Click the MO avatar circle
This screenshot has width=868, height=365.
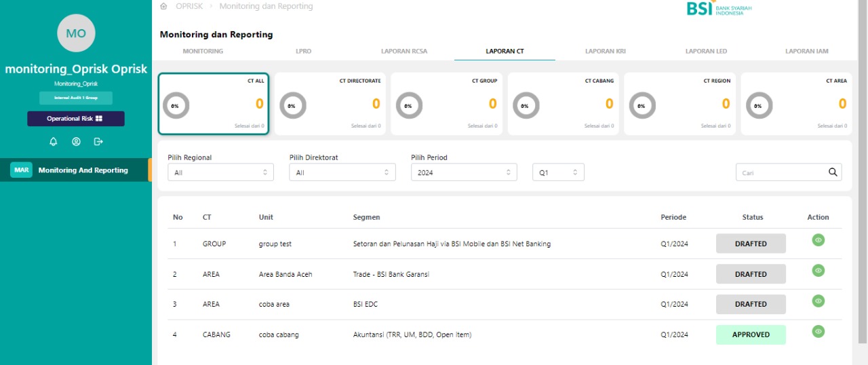[x=76, y=33]
